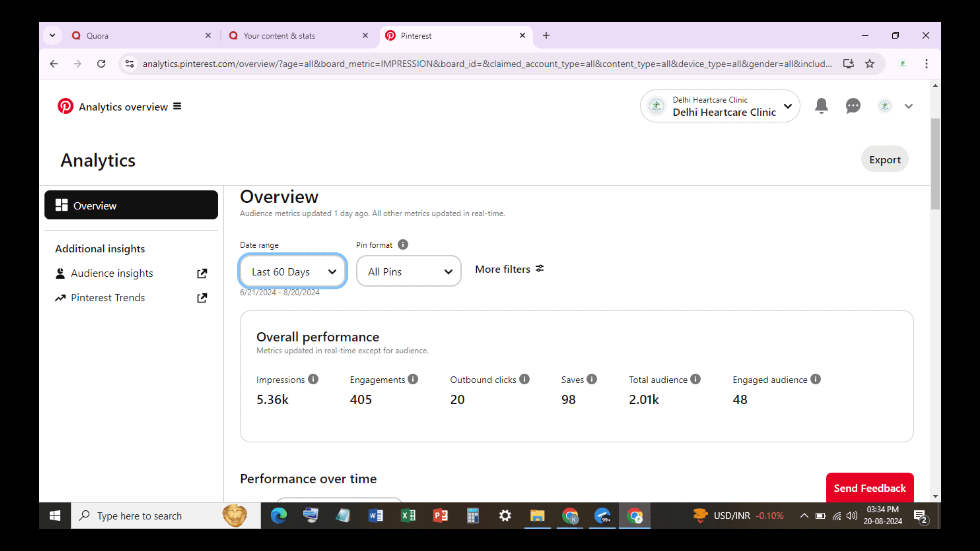Switch to the Quora browser tab
980x551 pixels.
141,35
